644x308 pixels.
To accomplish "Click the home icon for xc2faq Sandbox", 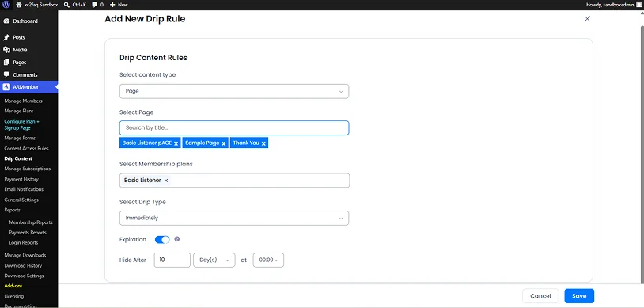I will tap(19, 5).
